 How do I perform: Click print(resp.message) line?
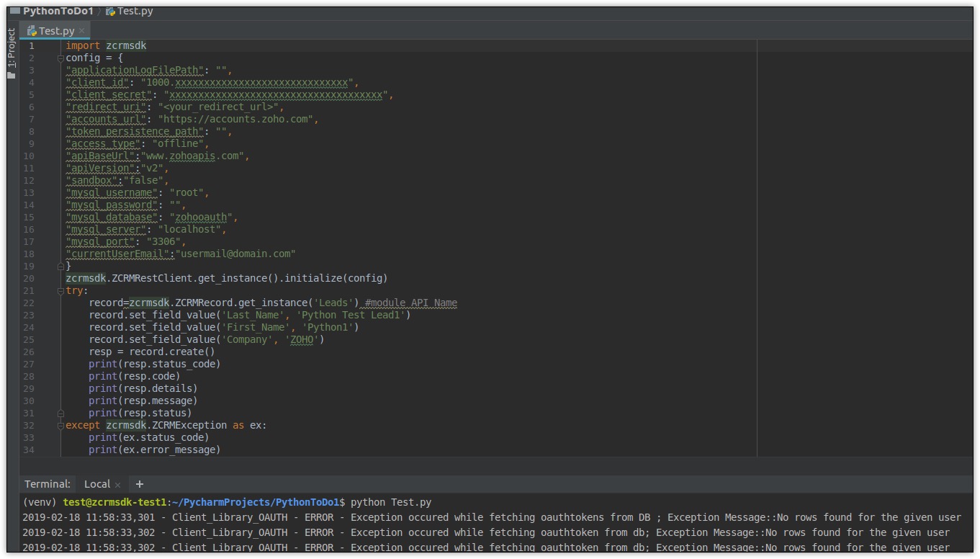point(143,401)
